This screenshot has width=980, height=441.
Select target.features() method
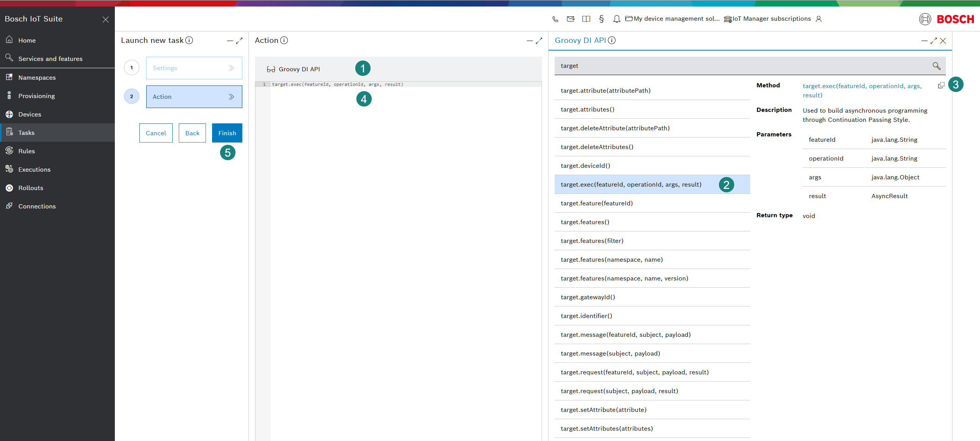click(652, 222)
